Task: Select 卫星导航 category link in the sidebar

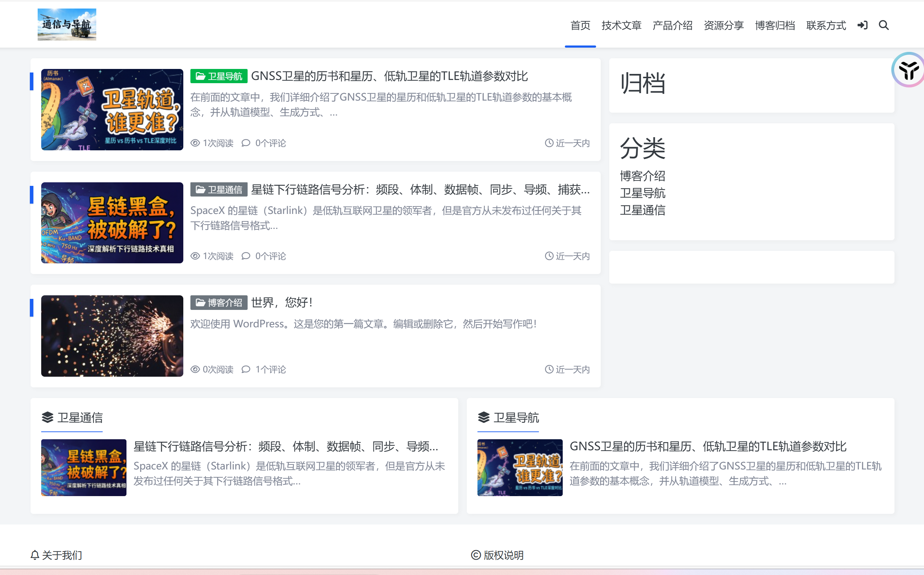Action: click(x=643, y=193)
